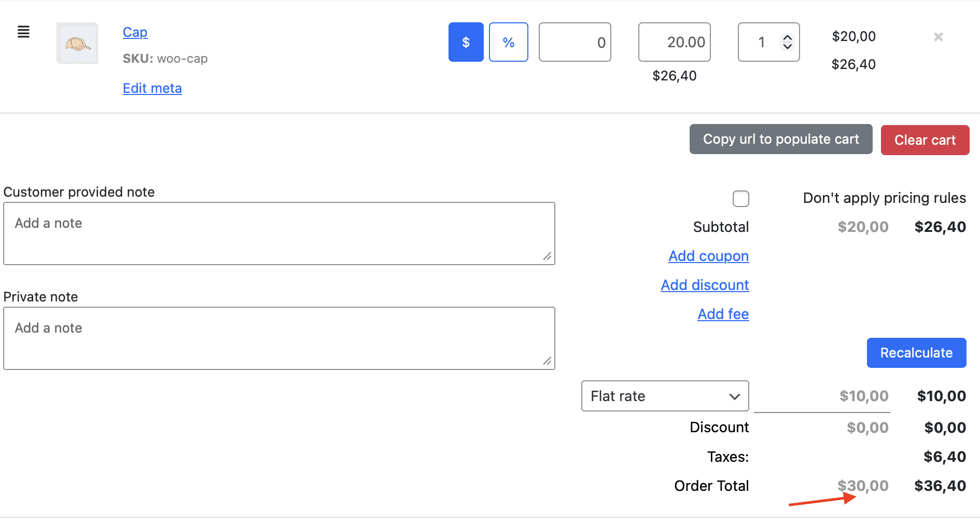Click the drag handle hamburger icon
Screen dimensions: 980x522
pos(23,32)
